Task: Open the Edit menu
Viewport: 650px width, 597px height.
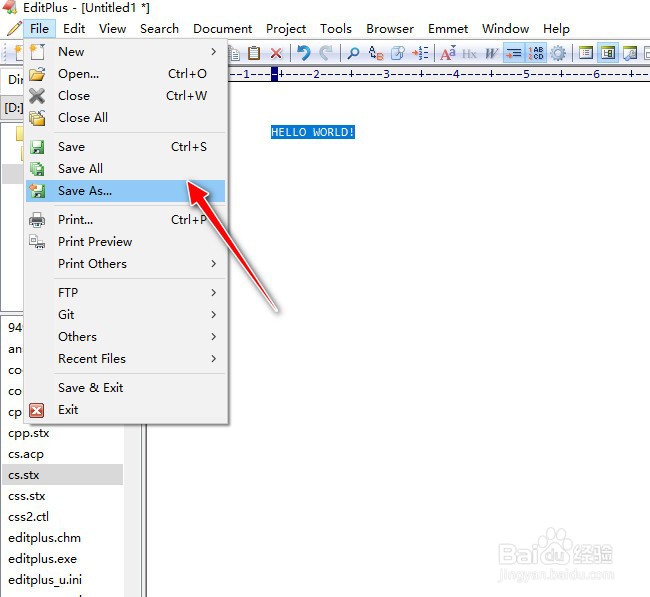Action: click(74, 29)
